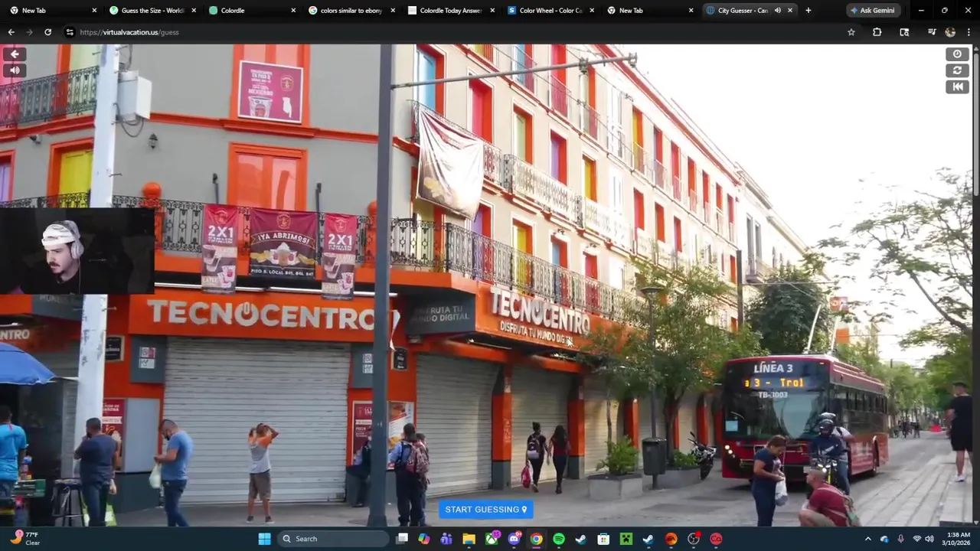Launch Minecraft from the taskbar
The height and width of the screenshot is (551, 980).
(626, 539)
